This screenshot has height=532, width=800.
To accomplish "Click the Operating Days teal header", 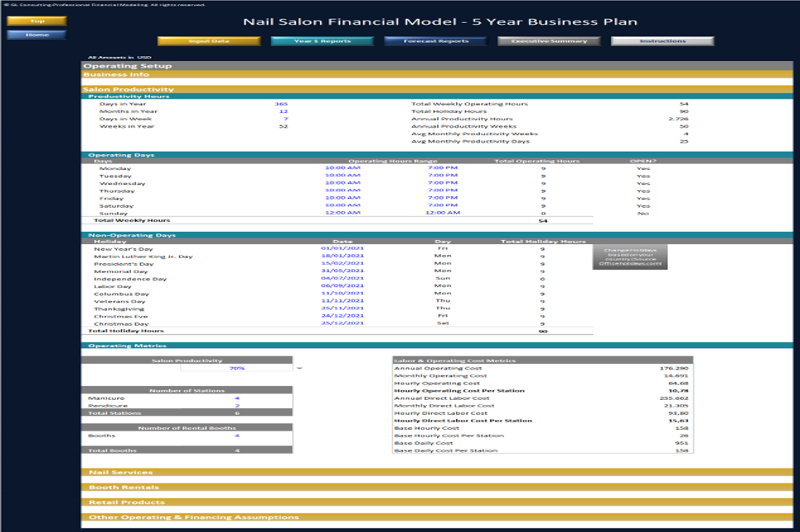I will click(437, 155).
